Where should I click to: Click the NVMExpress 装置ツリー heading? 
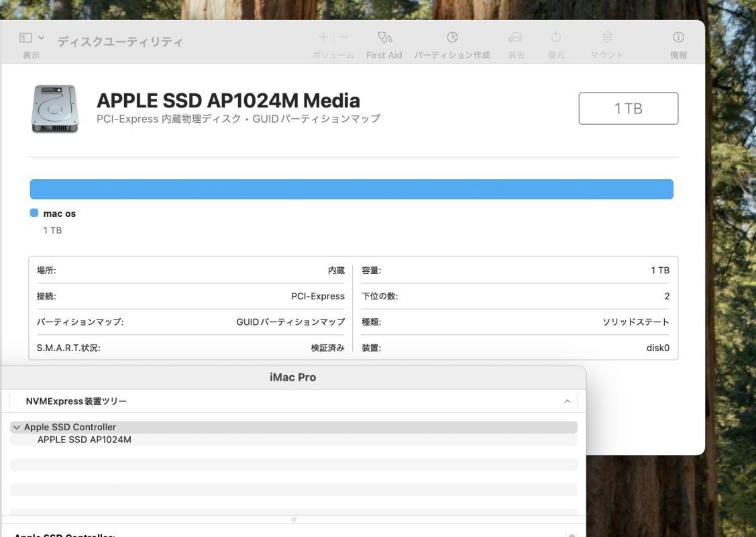pyautogui.click(x=76, y=401)
